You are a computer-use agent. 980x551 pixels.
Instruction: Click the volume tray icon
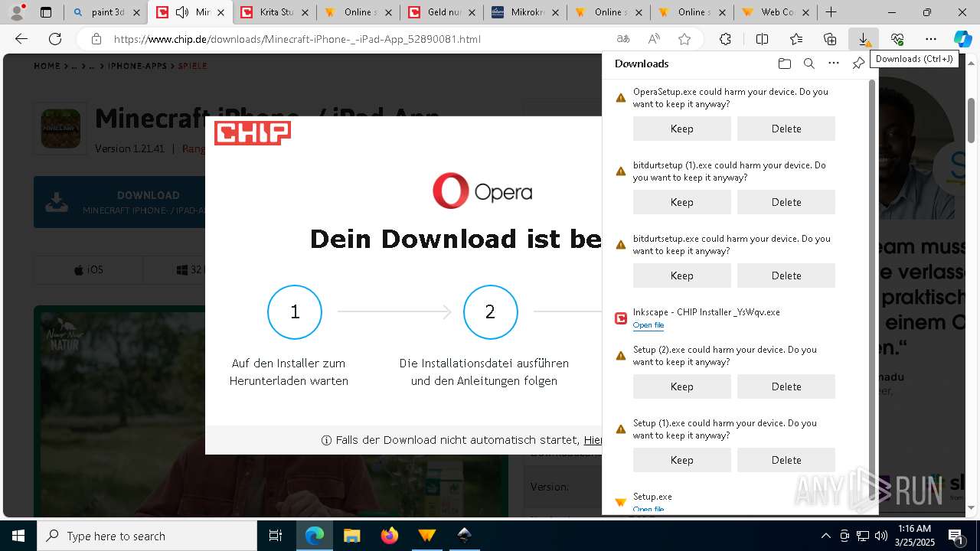(x=880, y=536)
